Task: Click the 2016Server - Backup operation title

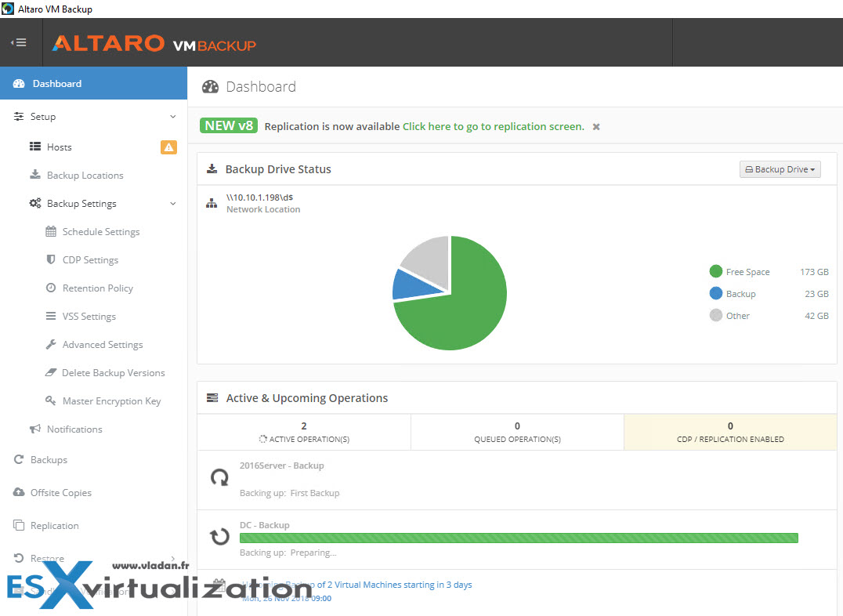Action: click(x=282, y=466)
